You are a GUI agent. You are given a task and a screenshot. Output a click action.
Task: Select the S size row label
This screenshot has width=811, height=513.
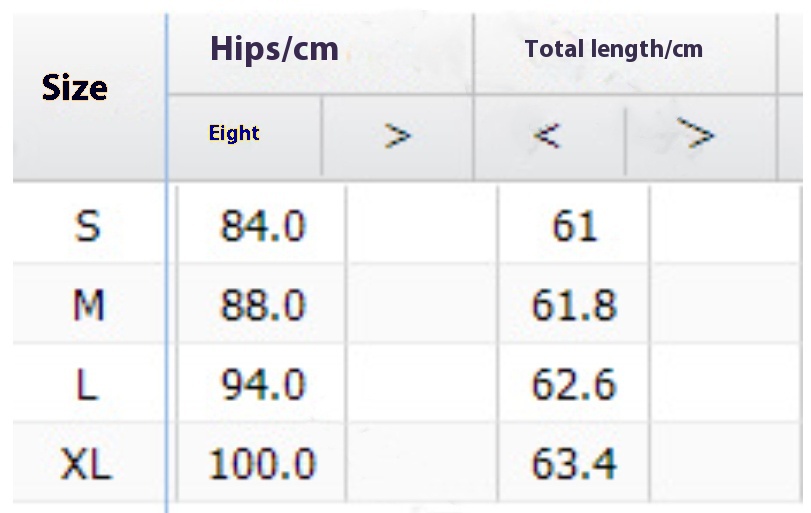pyautogui.click(x=87, y=227)
